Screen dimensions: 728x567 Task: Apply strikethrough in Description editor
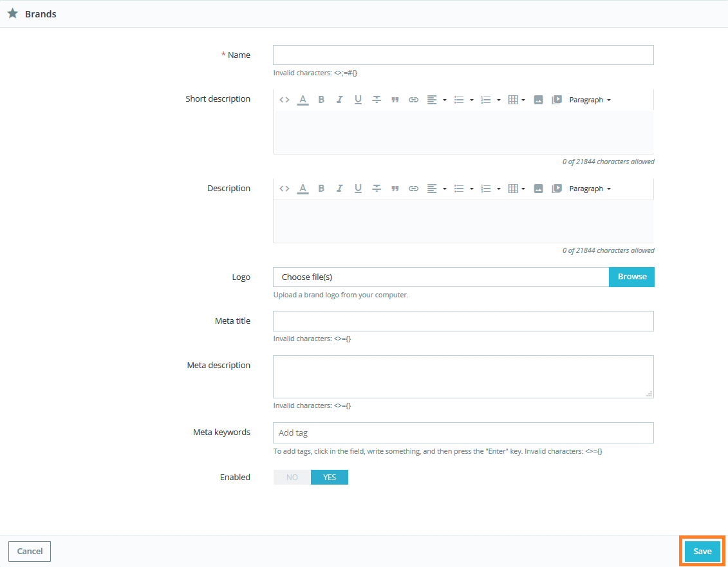(377, 189)
